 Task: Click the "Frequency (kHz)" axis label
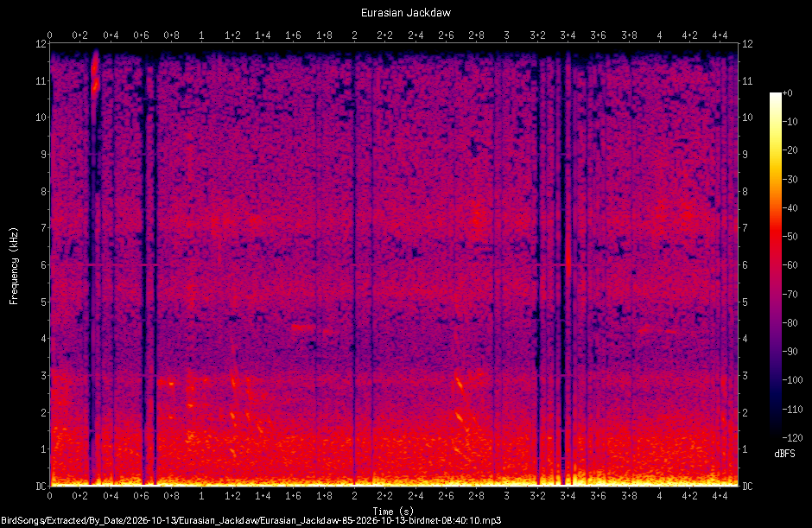click(x=14, y=266)
